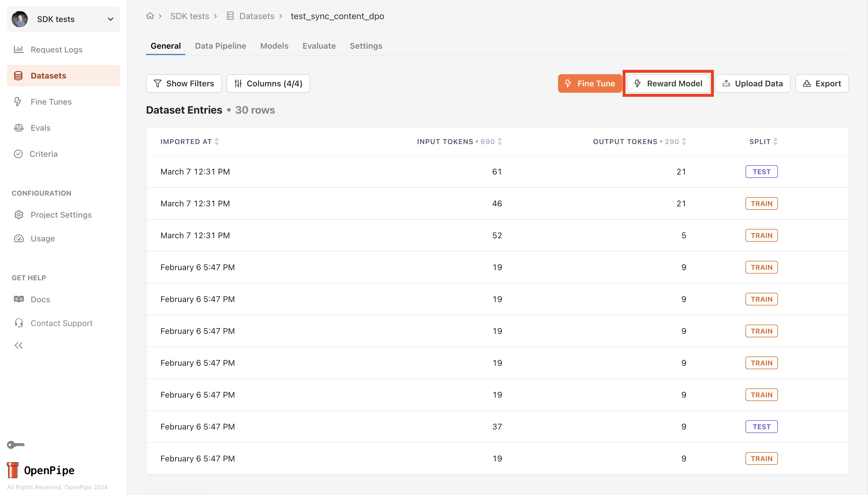This screenshot has width=868, height=495.
Task: Switch to the Data Pipeline tab
Action: pos(220,46)
